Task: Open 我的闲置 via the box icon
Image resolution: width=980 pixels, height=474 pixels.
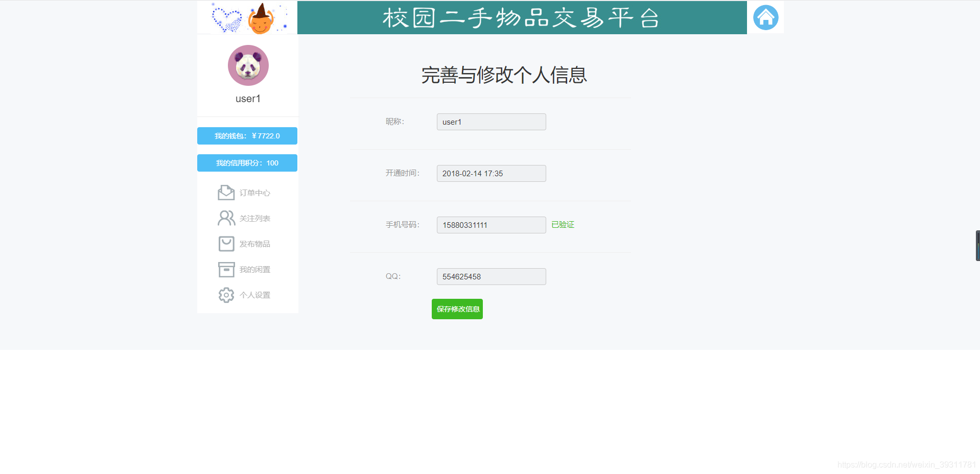Action: point(226,269)
